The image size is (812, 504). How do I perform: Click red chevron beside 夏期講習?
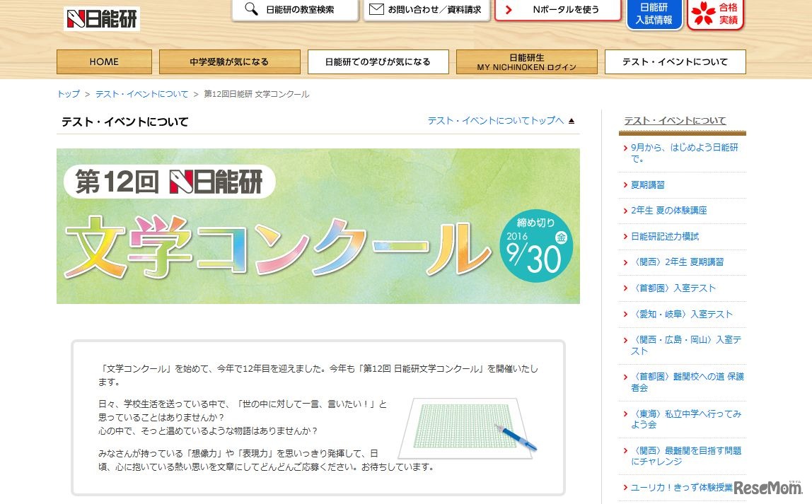pos(625,184)
